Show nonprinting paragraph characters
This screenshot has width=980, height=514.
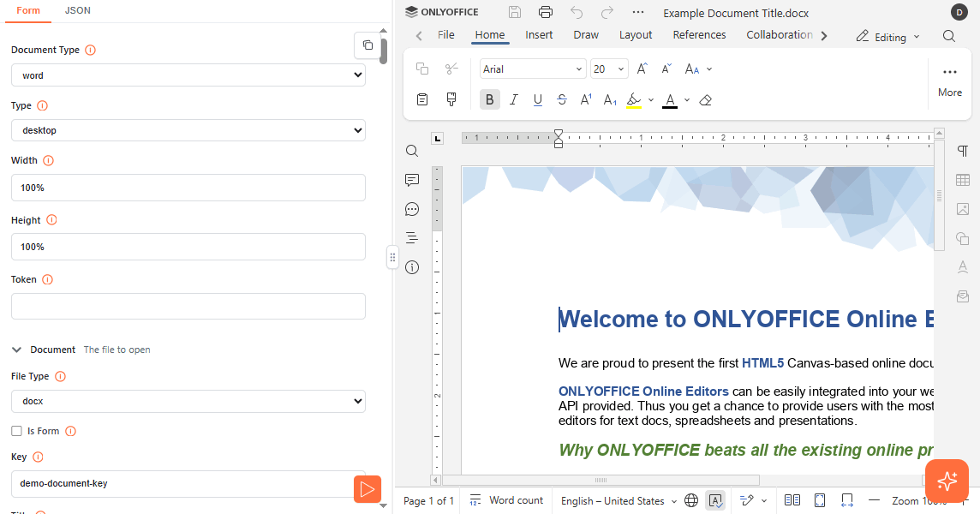click(963, 151)
